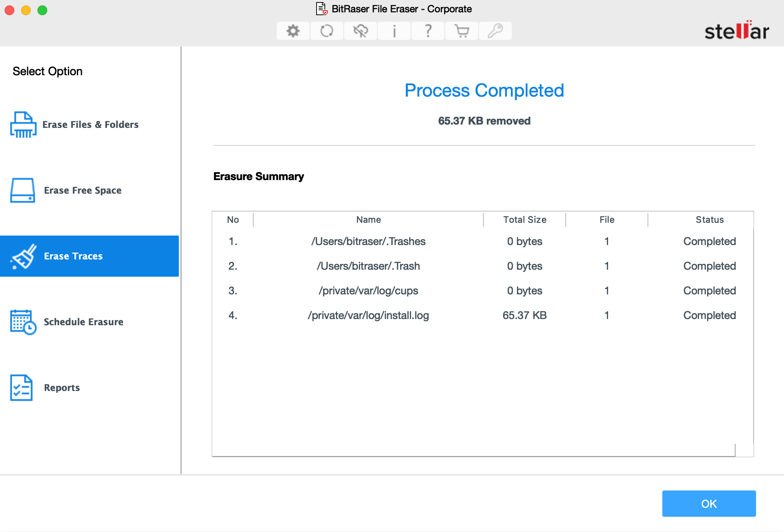Click Completed status for .Trashes row

(710, 241)
